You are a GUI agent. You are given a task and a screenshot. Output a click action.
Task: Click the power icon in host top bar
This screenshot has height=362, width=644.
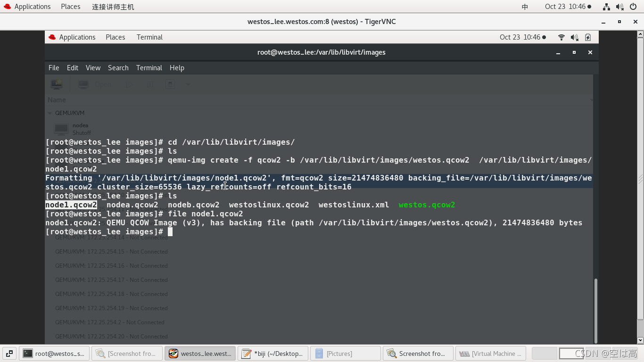tap(633, 7)
